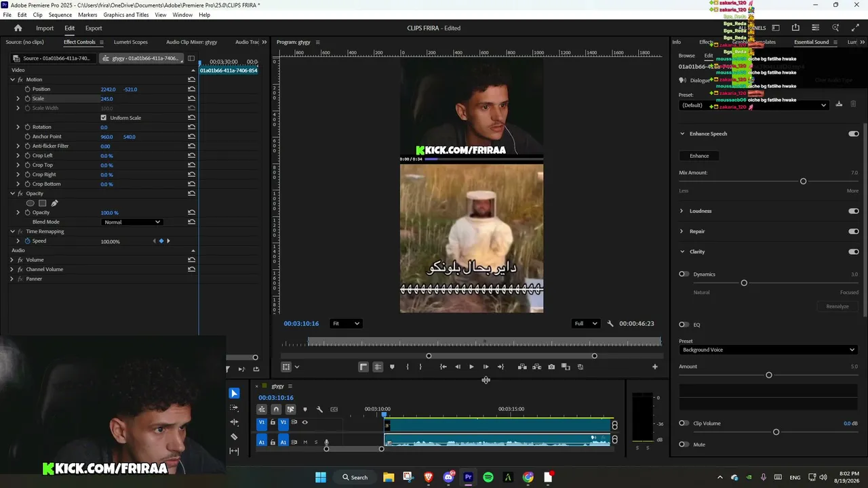Enable the Dynamics toggle
Viewport: 868px width, 488px height.
coord(684,274)
